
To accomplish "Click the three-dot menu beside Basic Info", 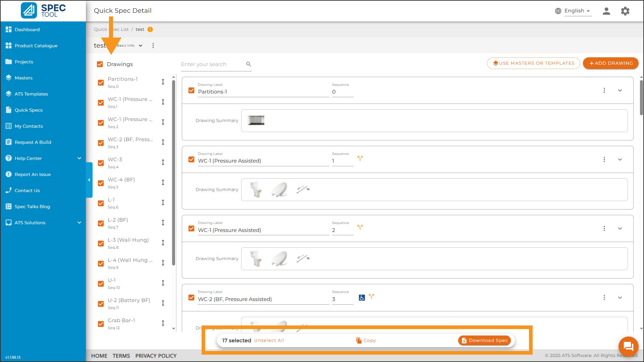I will [153, 46].
